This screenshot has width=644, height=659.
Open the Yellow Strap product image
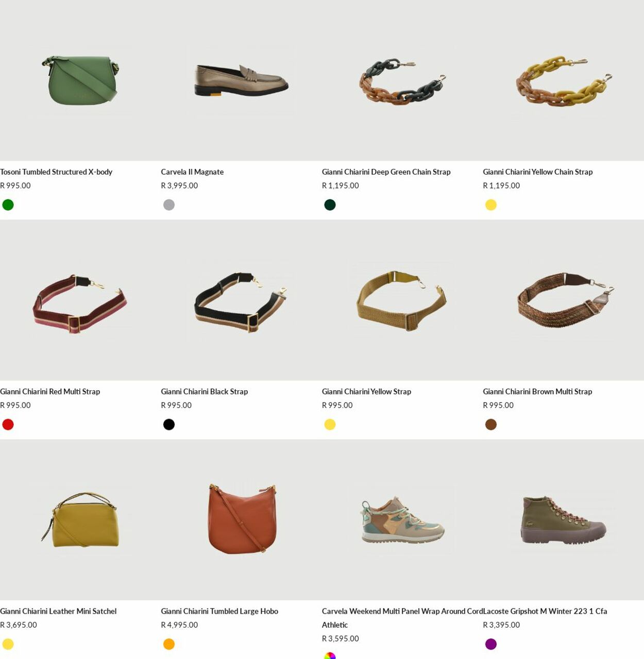pos(402,300)
